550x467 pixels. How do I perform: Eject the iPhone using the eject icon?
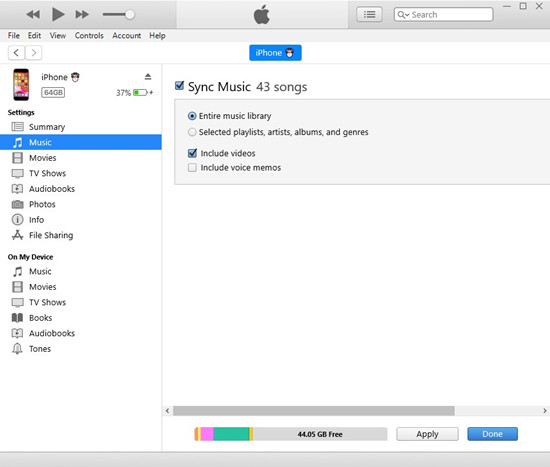click(x=148, y=76)
